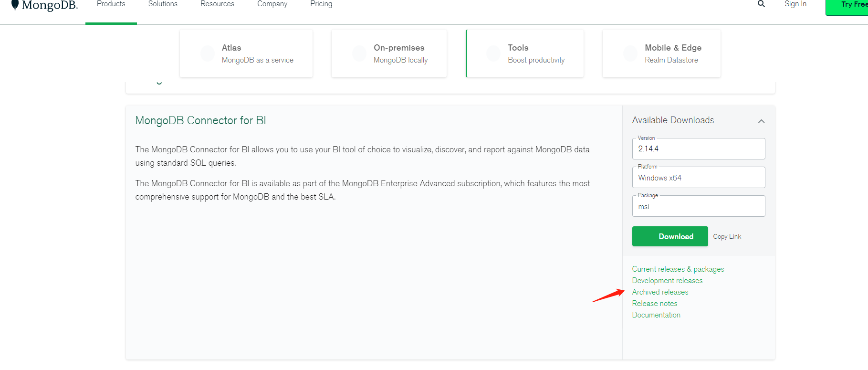
Task: Click the Sign In link
Action: [x=795, y=4]
